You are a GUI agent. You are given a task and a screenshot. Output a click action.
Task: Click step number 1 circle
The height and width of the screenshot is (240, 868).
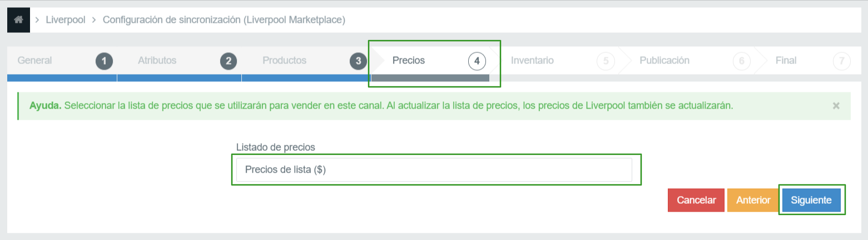click(104, 61)
